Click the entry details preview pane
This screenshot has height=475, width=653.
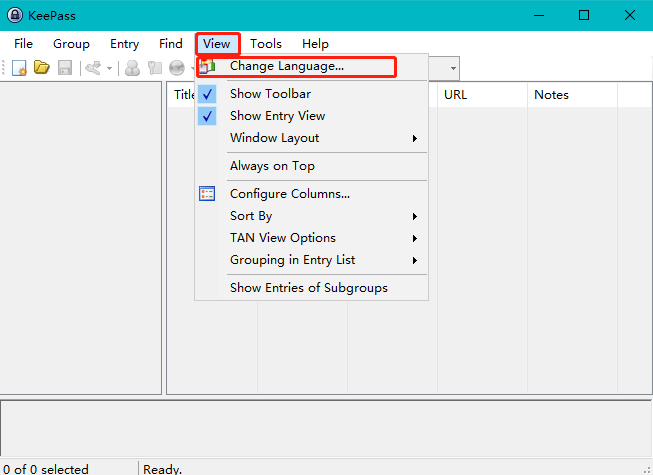point(326,428)
